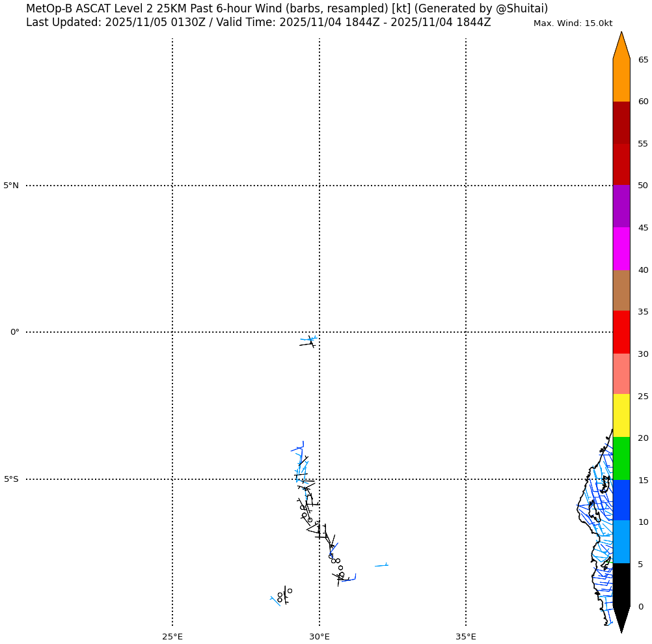Click the 5°S latitude axis label
652x644 pixels.
click(x=11, y=479)
